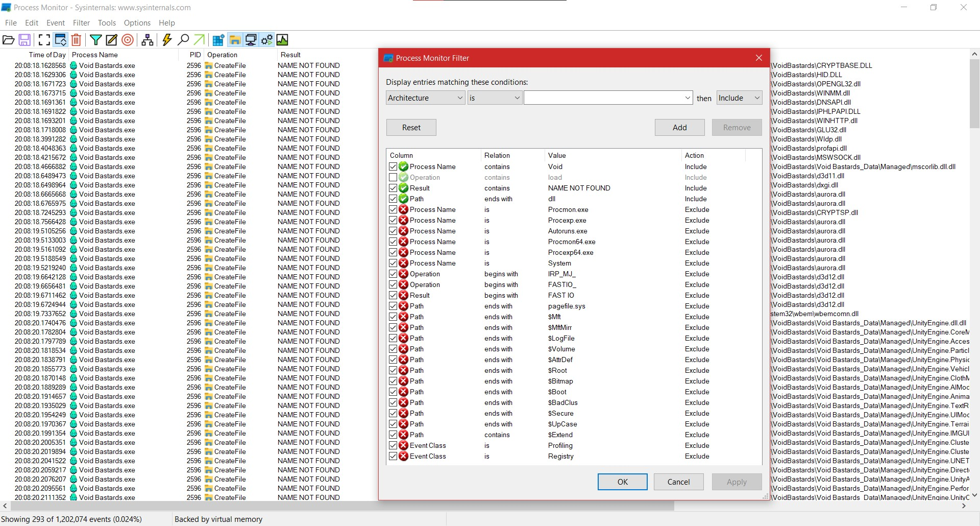Screen dimensions: 980x526
Task: Click the vertical scrollbar thumb in event list
Action: point(974,93)
